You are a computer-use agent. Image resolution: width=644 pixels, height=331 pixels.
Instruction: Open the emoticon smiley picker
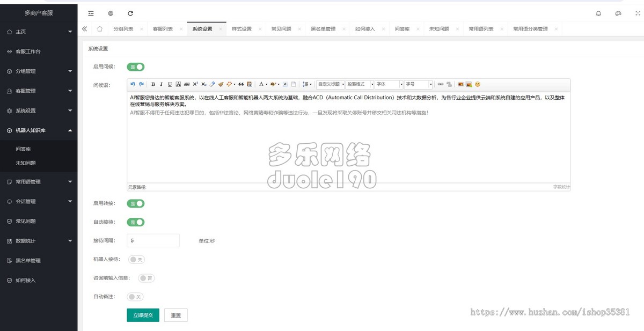tap(477, 84)
